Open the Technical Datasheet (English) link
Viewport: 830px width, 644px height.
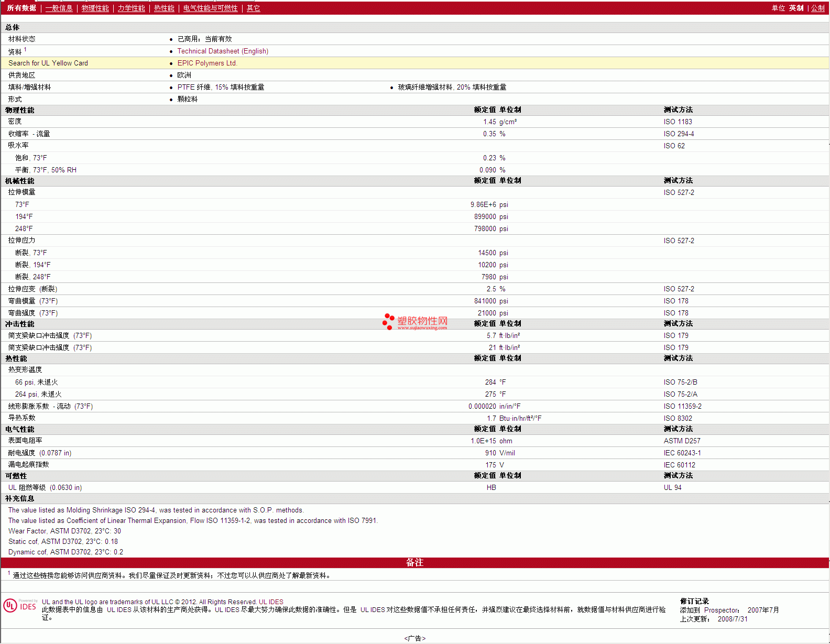click(x=223, y=51)
